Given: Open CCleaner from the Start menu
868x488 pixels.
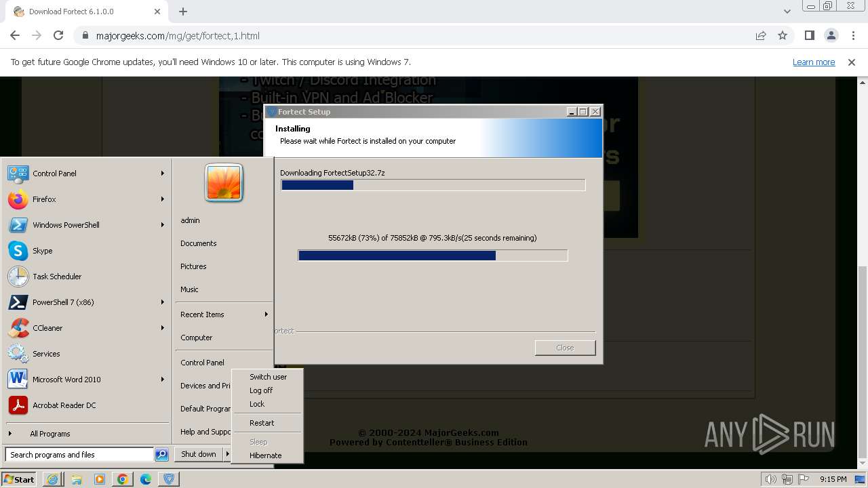Looking at the screenshot, I should click(x=86, y=328).
